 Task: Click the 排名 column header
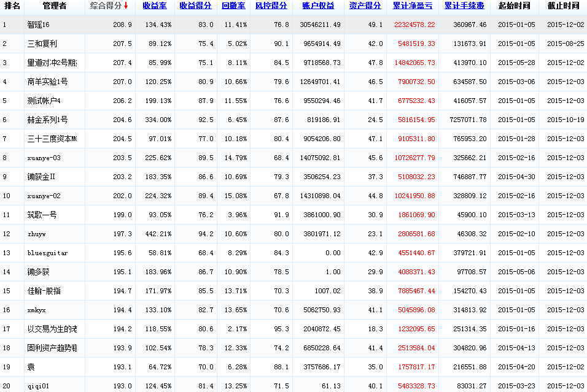(x=12, y=6)
